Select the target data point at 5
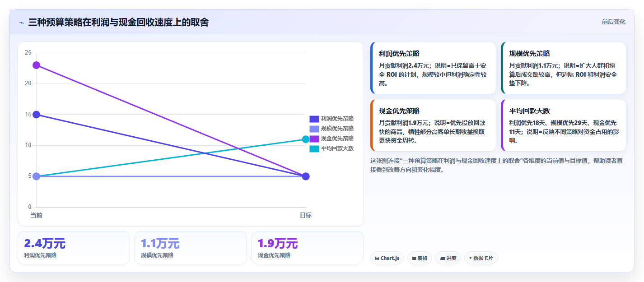Viewport: 644px width, 282px height. [x=306, y=176]
